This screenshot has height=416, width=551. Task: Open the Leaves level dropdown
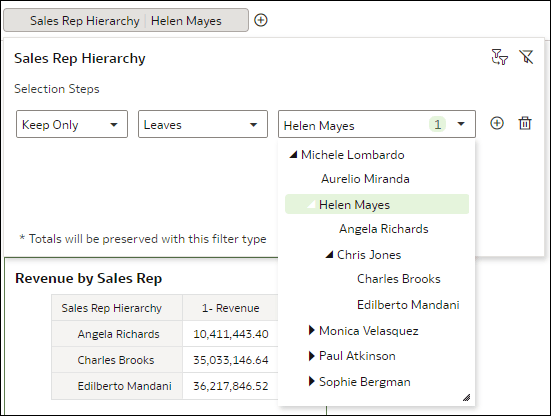tap(203, 124)
